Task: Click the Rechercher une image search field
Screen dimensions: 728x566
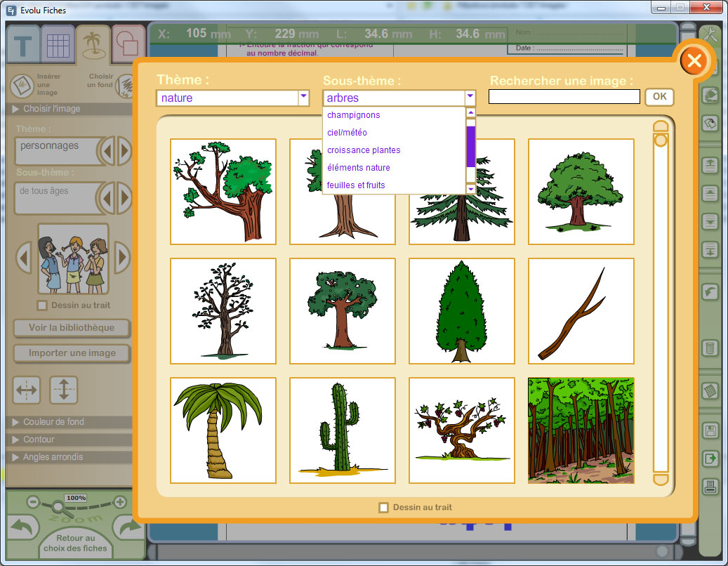Action: click(564, 97)
